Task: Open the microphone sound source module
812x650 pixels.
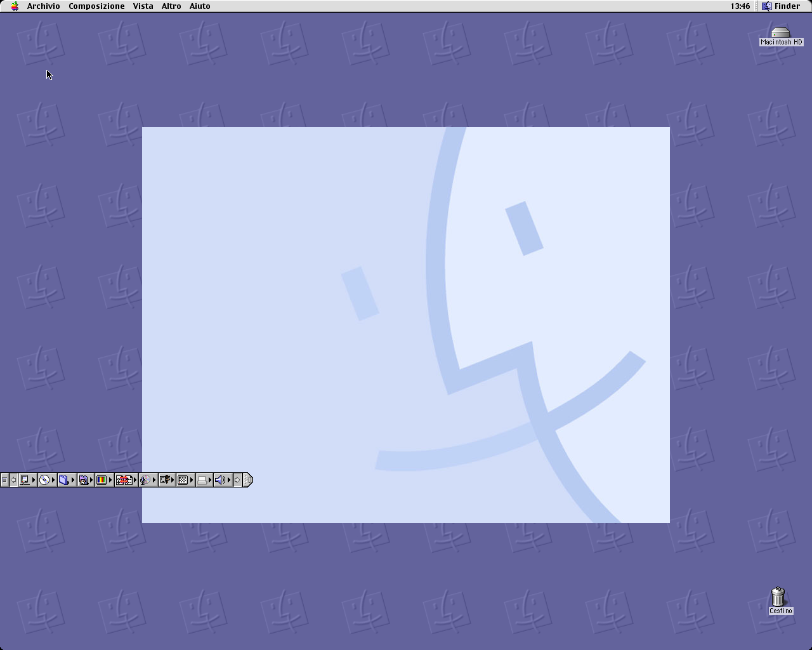Action: pyautogui.click(x=148, y=480)
